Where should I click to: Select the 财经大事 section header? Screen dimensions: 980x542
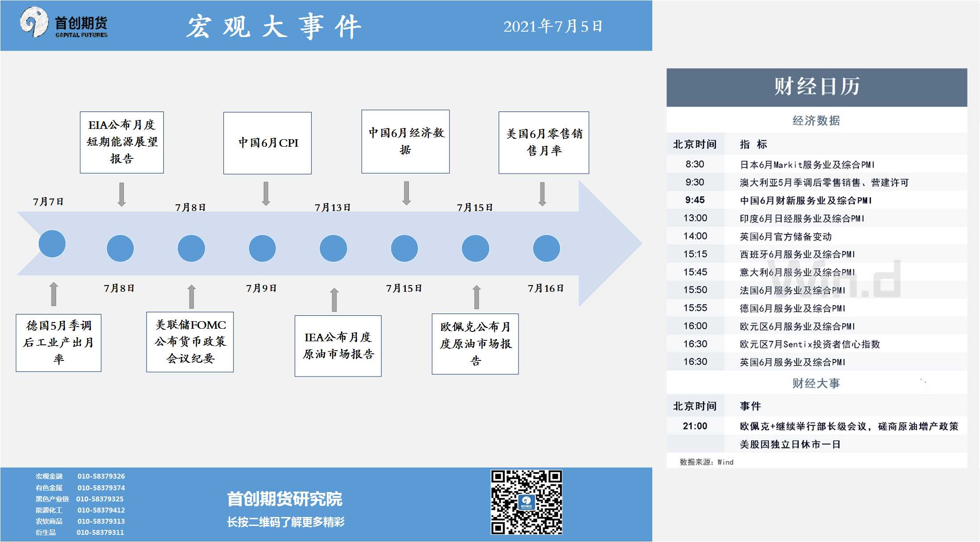pos(816,383)
